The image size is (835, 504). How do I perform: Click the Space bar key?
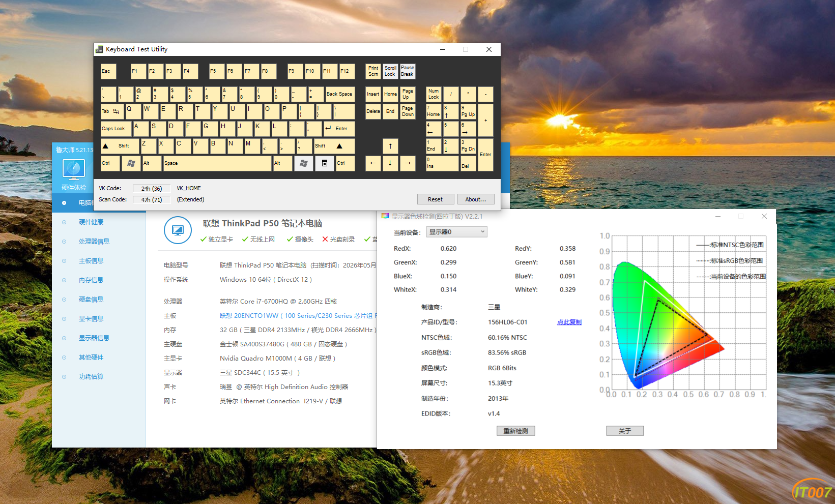tap(217, 163)
